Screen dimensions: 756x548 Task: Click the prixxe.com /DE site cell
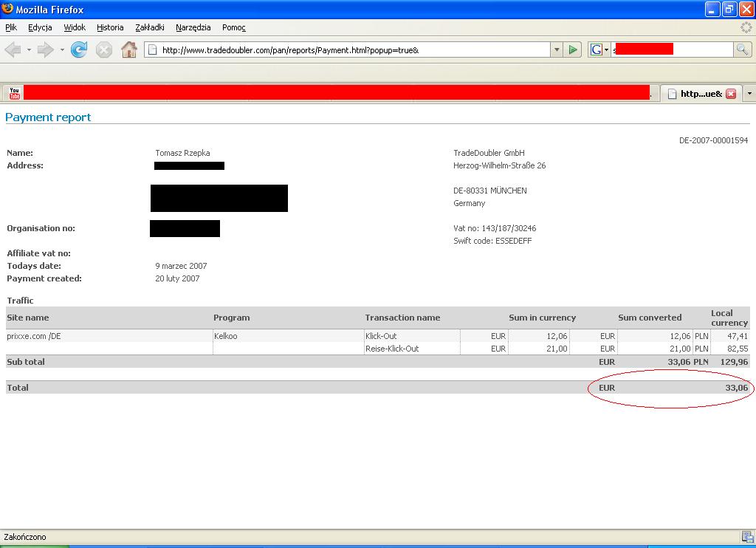point(34,336)
